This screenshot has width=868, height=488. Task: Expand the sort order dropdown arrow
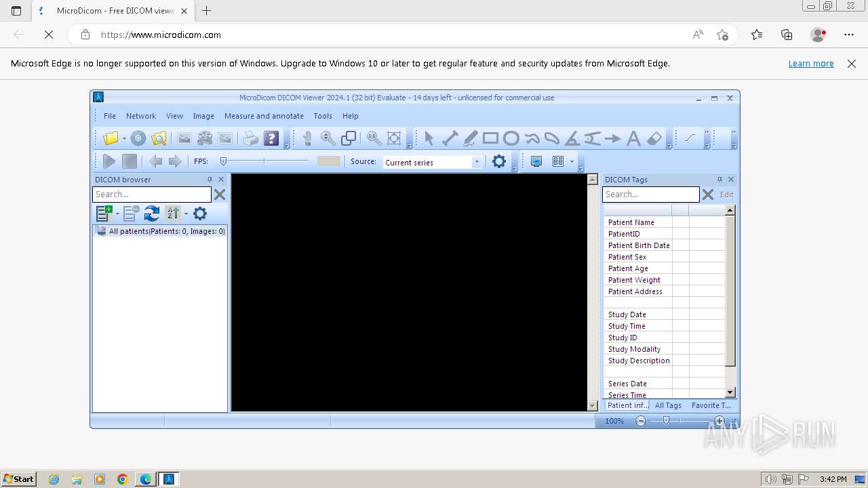(186, 213)
